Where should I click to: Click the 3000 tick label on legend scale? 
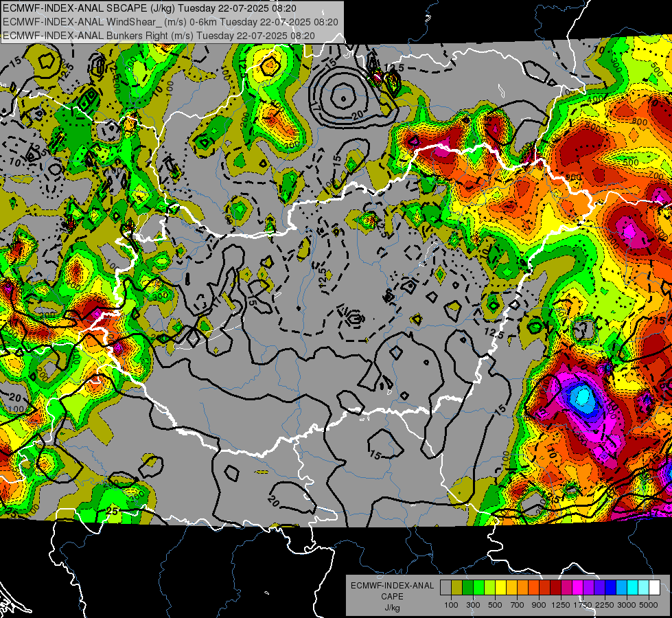[627, 605]
